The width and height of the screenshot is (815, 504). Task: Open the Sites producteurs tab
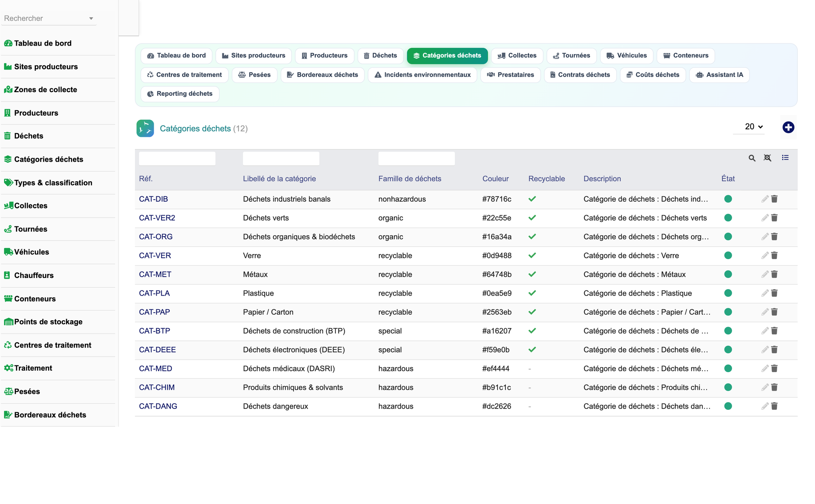(253, 56)
